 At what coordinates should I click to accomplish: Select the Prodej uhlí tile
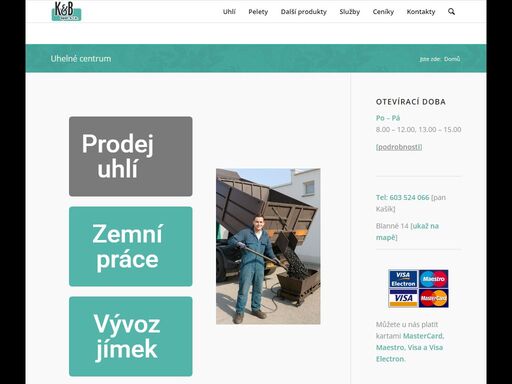131,156
